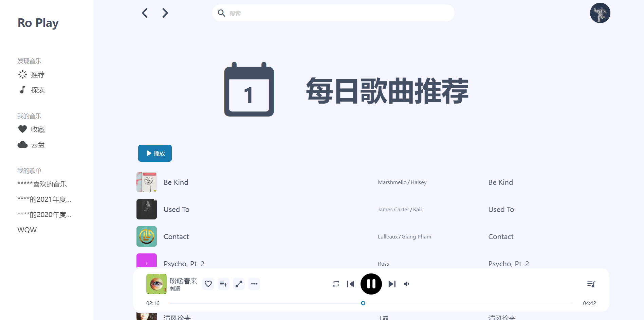
Task: Open artist 刺猬 in the player
Action: pos(175,289)
